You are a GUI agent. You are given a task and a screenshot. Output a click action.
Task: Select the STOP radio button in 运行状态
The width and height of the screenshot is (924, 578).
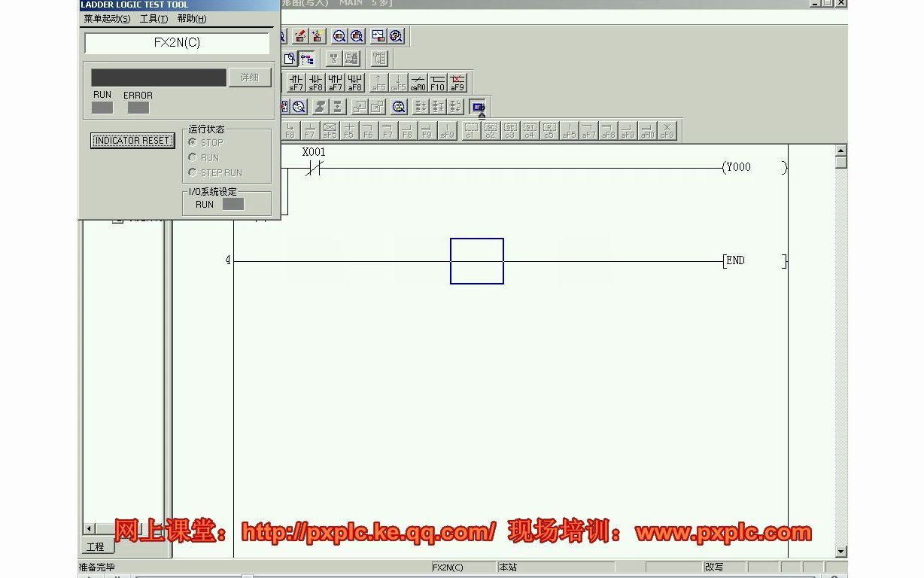194,142
